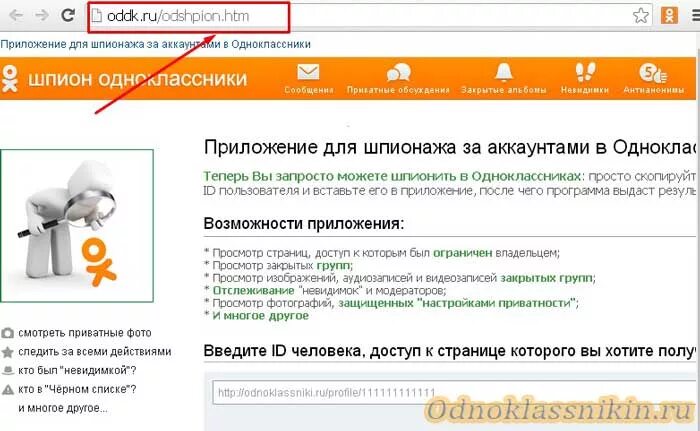
Task: Open Антианонимы icon
Action: pyautogui.click(x=653, y=73)
